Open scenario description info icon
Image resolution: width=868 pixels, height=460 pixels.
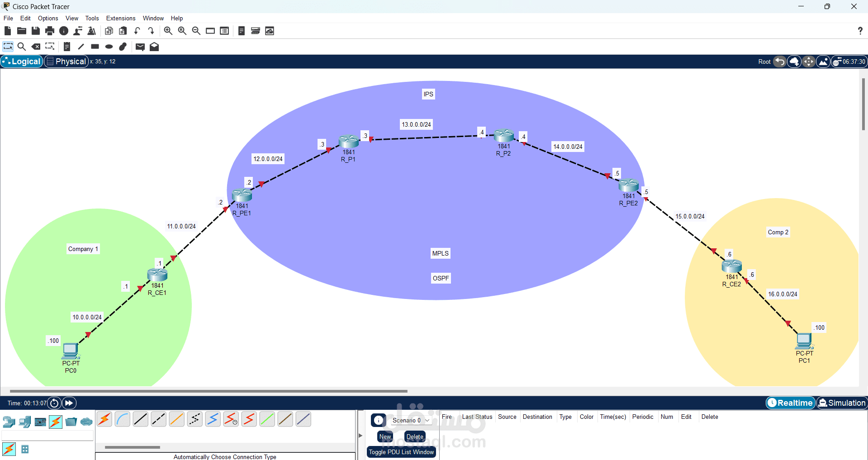tap(379, 420)
